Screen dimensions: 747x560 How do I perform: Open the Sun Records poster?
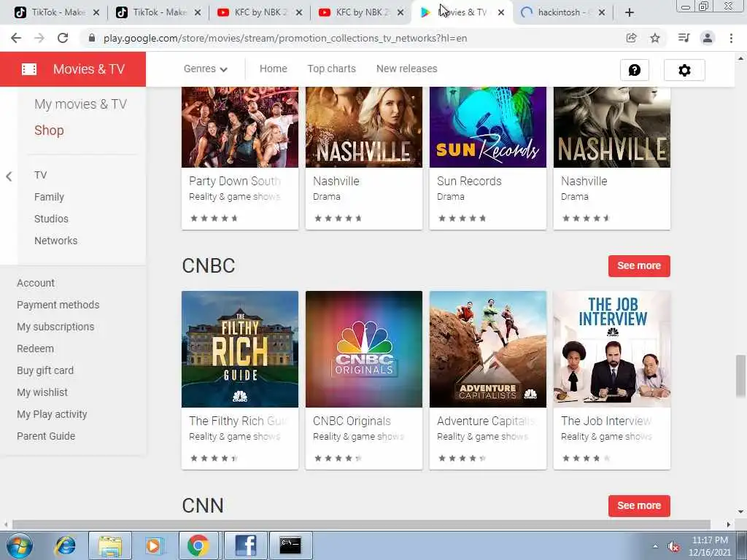click(x=488, y=127)
